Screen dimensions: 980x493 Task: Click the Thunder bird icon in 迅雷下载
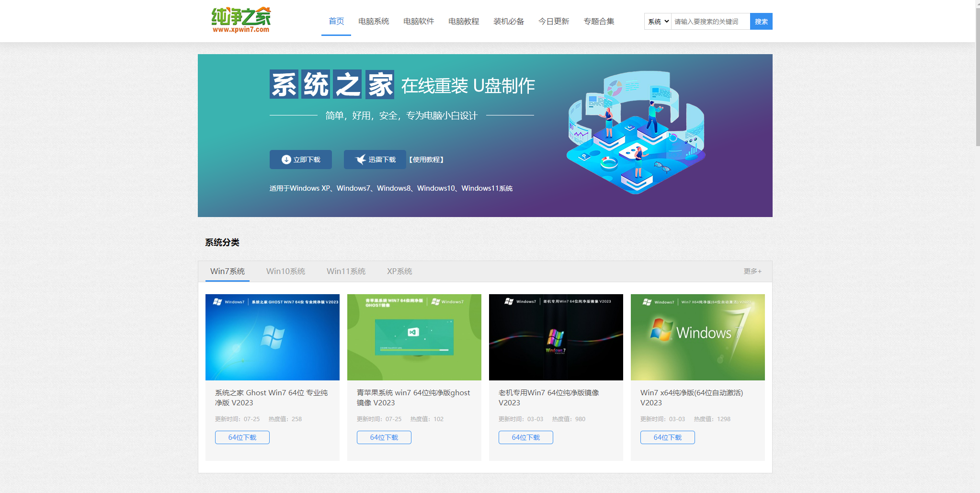coord(361,160)
